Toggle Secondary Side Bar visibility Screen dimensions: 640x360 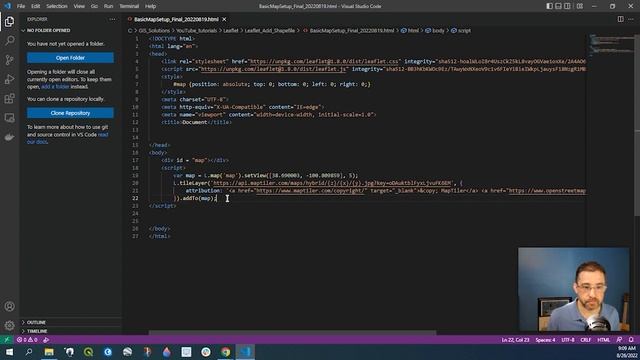(567, 6)
